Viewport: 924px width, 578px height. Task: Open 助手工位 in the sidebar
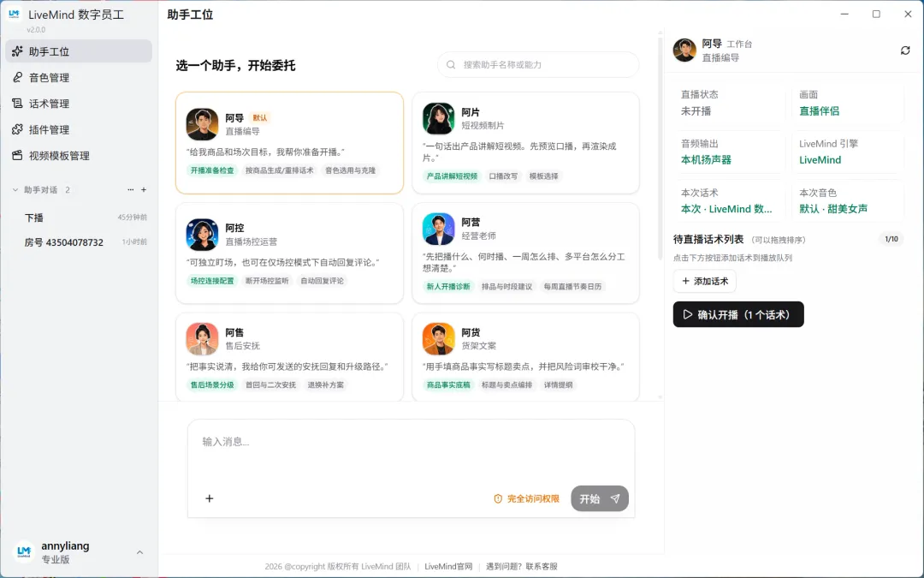click(79, 51)
